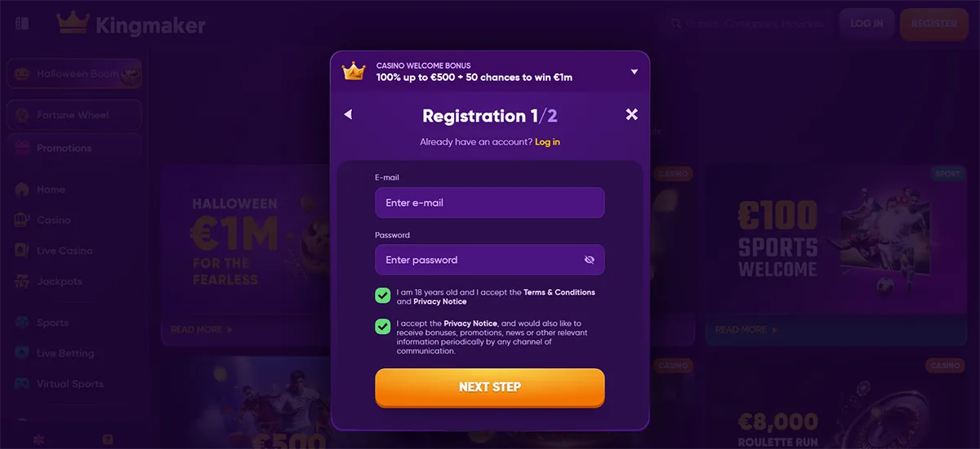The image size is (980, 449).
Task: Go back using the left arrow icon
Action: (348, 114)
